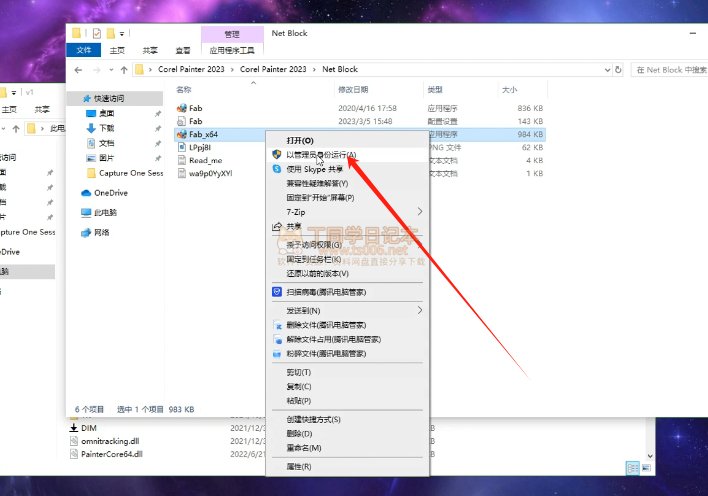Sort files by 名称 column header
Viewport: 708px width, 496px height.
pyautogui.click(x=184, y=89)
